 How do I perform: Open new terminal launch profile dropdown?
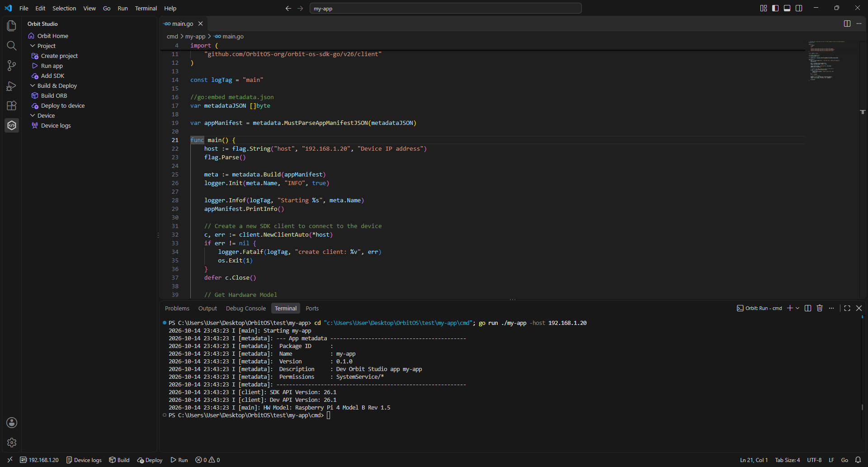point(797,308)
